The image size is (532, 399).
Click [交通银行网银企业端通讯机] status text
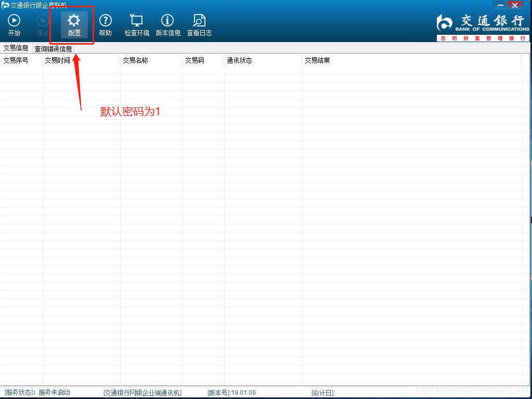pos(142,393)
